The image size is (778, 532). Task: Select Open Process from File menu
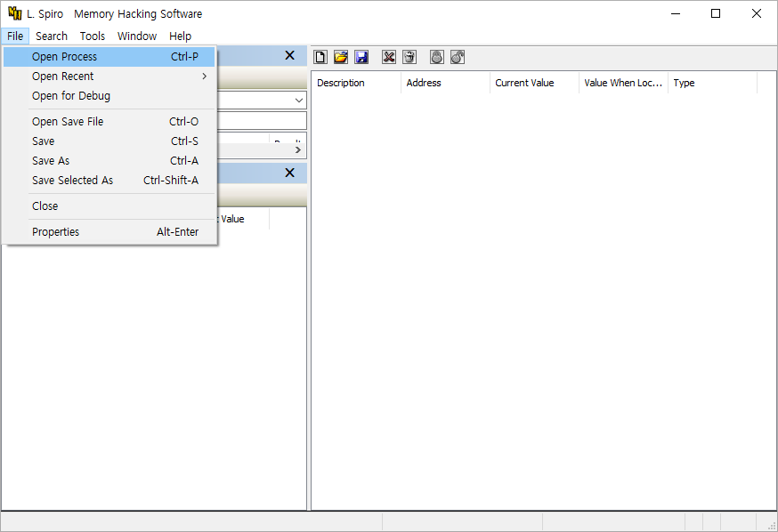pyautogui.click(x=109, y=57)
